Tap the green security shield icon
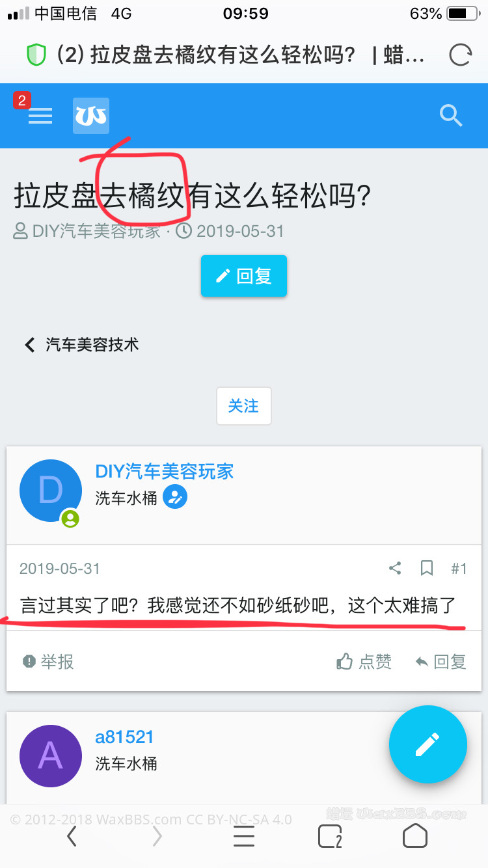The image size is (488, 868). coord(36,55)
